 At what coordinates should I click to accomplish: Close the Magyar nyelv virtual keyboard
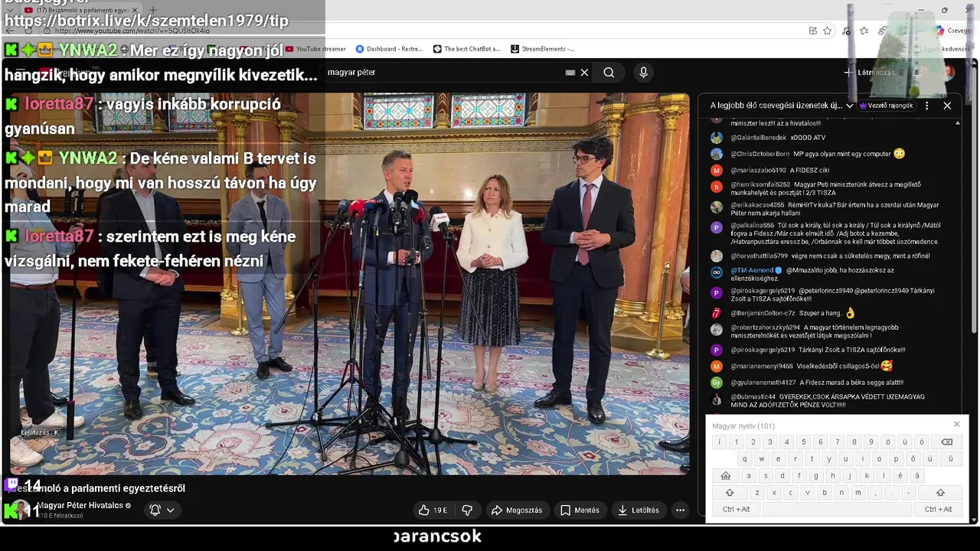[x=956, y=425]
